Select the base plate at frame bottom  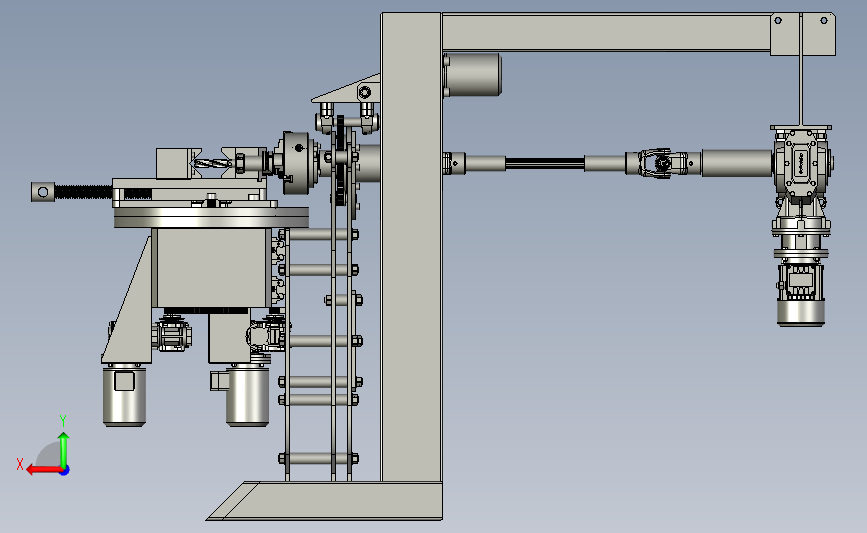(326, 500)
